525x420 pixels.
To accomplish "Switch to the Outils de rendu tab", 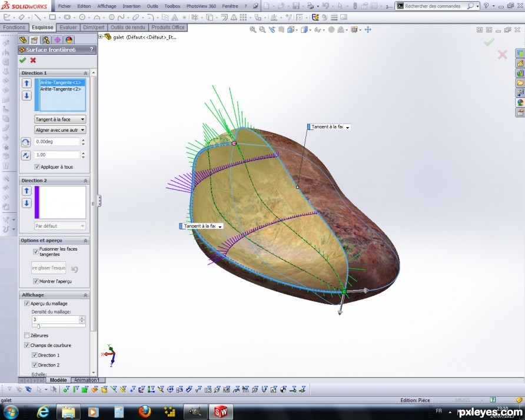I will 128,28.
